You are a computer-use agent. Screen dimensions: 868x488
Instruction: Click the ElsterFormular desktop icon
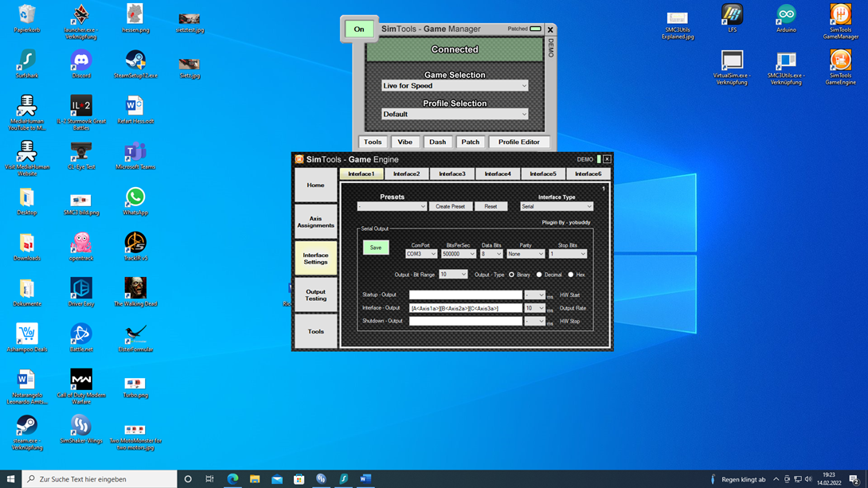[135, 338]
